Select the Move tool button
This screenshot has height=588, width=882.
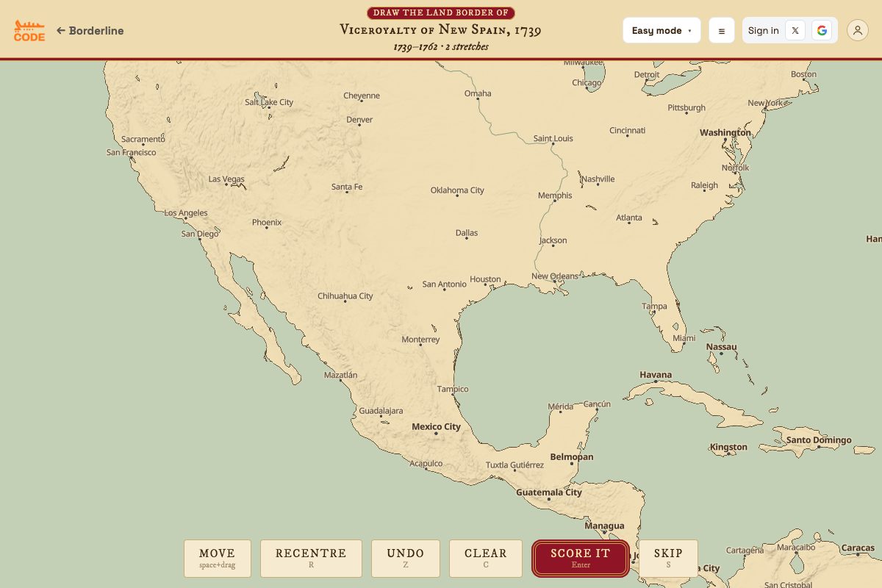pos(217,559)
